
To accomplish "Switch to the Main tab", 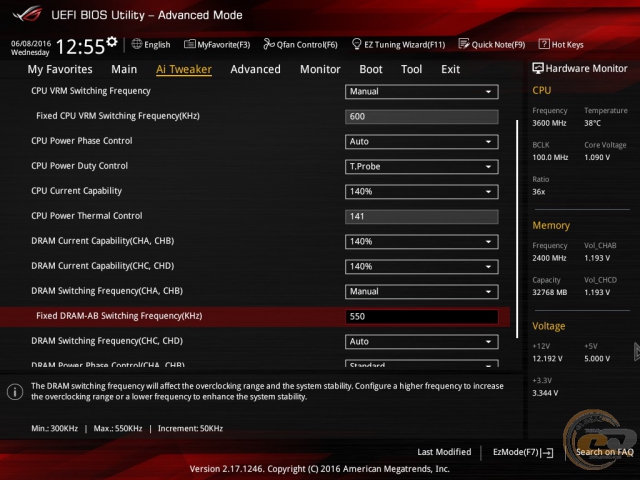I will click(x=124, y=69).
